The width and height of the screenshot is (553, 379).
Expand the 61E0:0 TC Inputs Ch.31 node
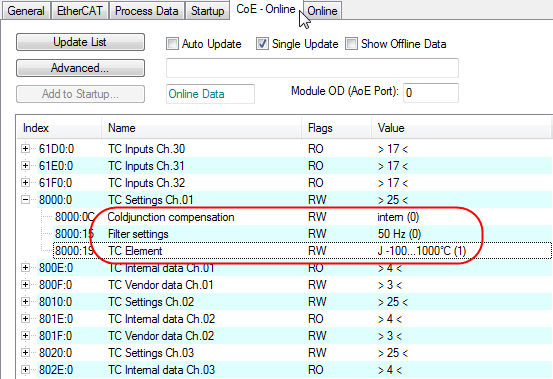(25, 166)
